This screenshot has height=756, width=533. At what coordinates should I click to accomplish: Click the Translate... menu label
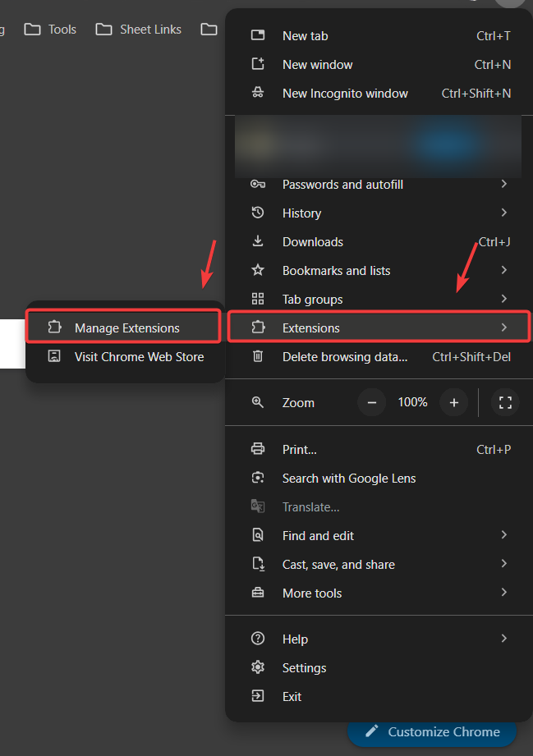(310, 506)
